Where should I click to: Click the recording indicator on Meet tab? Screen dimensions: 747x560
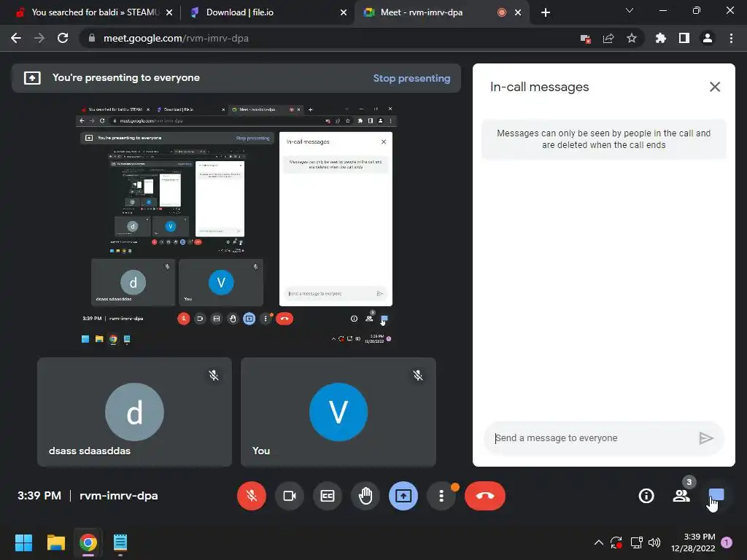point(502,12)
